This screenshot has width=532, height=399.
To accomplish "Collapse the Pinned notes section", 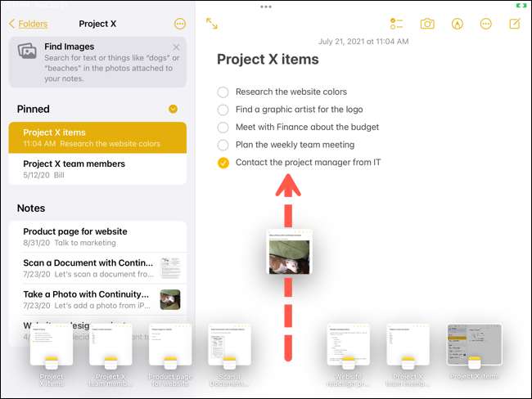I will [x=173, y=109].
